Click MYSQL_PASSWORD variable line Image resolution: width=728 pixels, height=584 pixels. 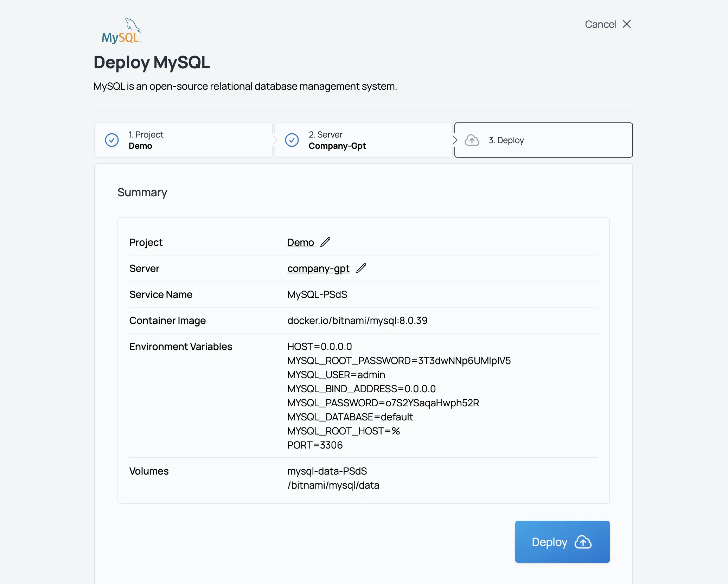tap(383, 403)
